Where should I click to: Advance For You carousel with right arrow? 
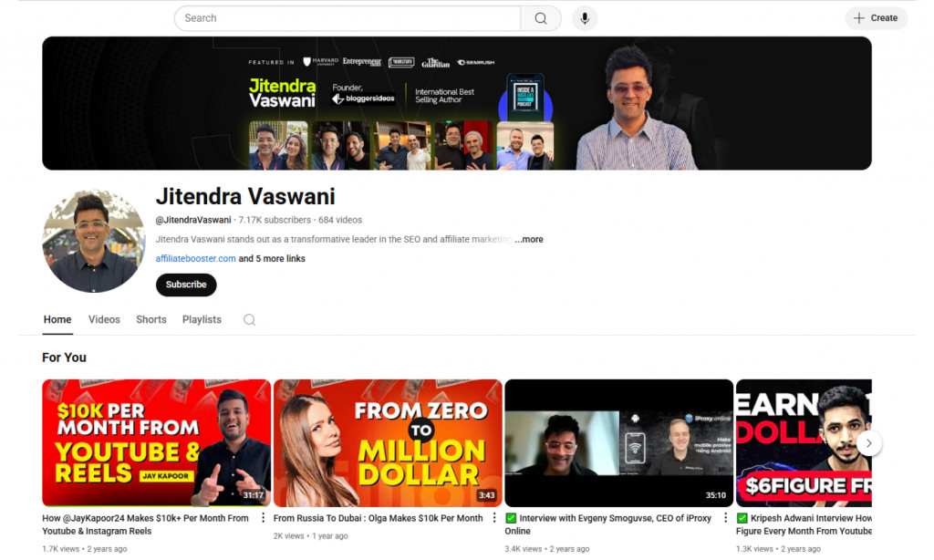point(868,443)
